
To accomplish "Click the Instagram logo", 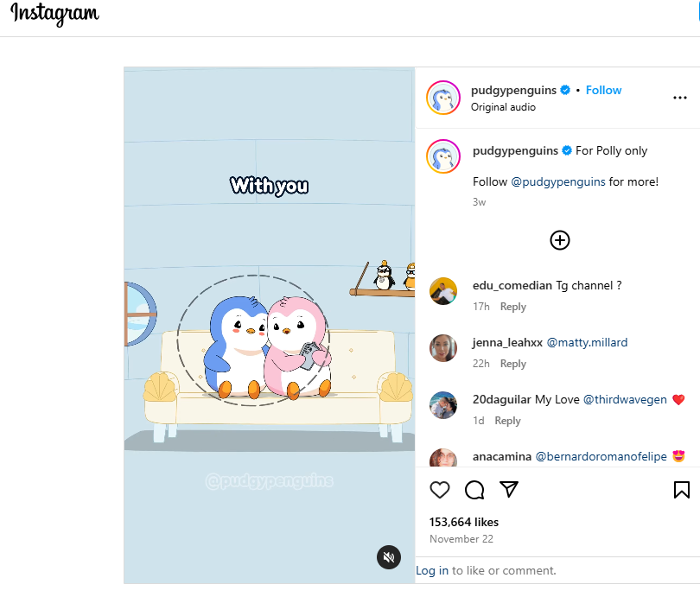I will (54, 14).
